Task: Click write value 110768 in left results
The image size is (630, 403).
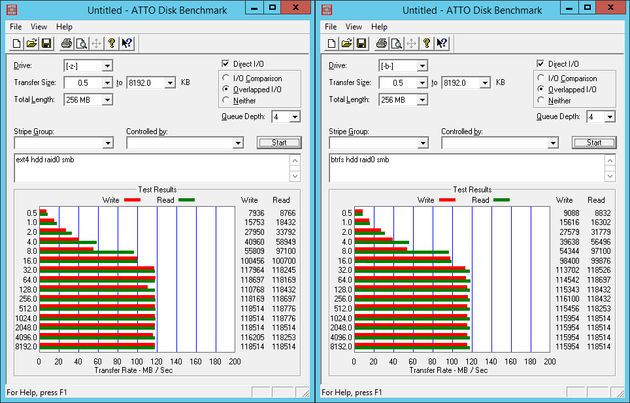Action: [252, 289]
